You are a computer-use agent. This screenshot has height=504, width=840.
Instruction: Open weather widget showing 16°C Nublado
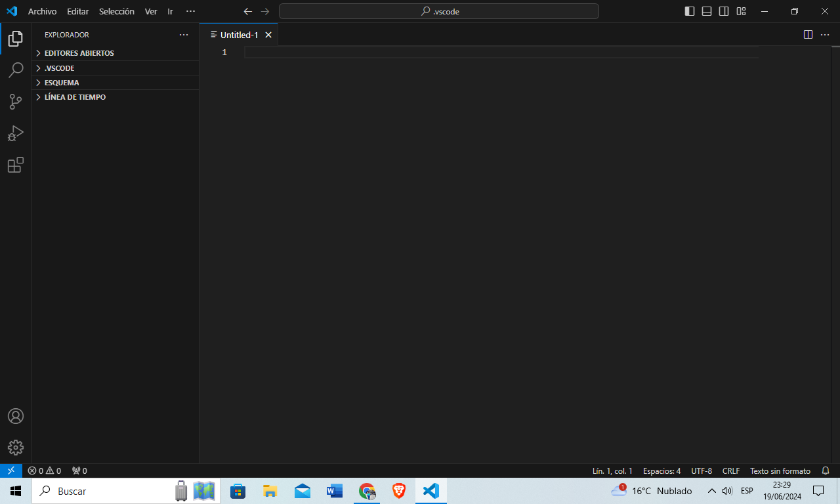click(652, 491)
